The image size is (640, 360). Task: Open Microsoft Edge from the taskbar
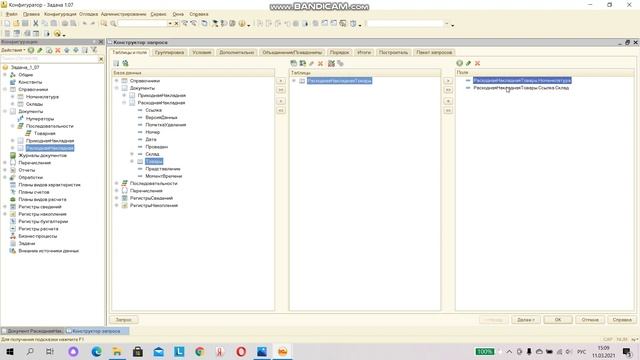click(x=96, y=351)
